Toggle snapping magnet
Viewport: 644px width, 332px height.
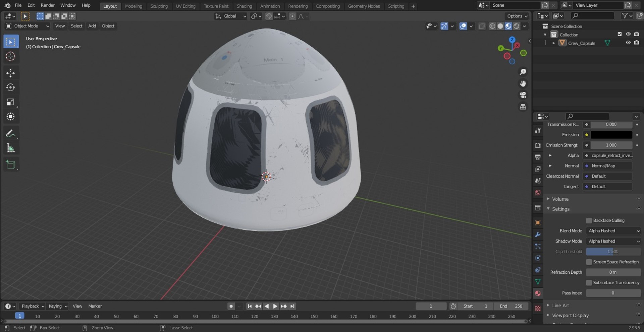pos(269,16)
